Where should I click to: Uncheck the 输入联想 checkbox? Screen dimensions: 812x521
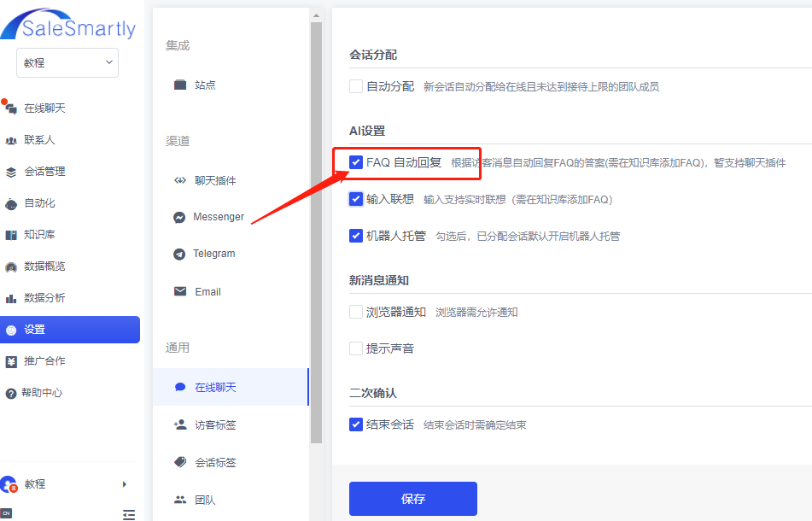(x=356, y=199)
